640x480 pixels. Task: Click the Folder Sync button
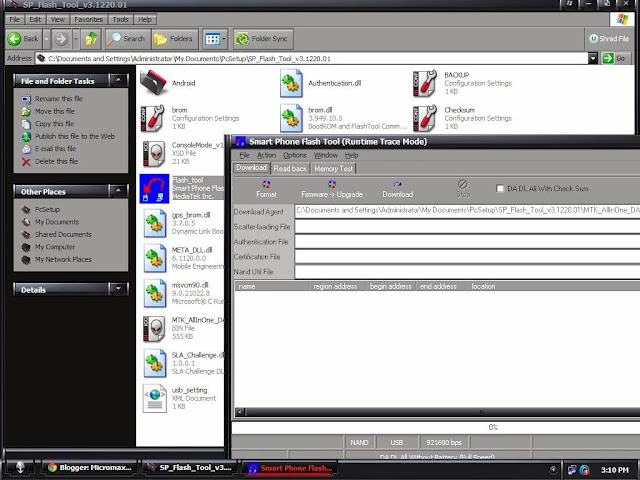(x=263, y=39)
